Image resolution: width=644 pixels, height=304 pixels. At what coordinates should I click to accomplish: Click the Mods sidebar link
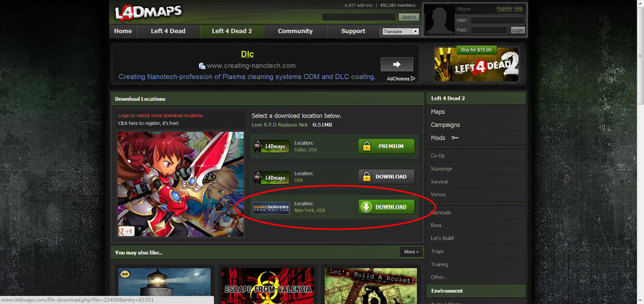(438, 138)
